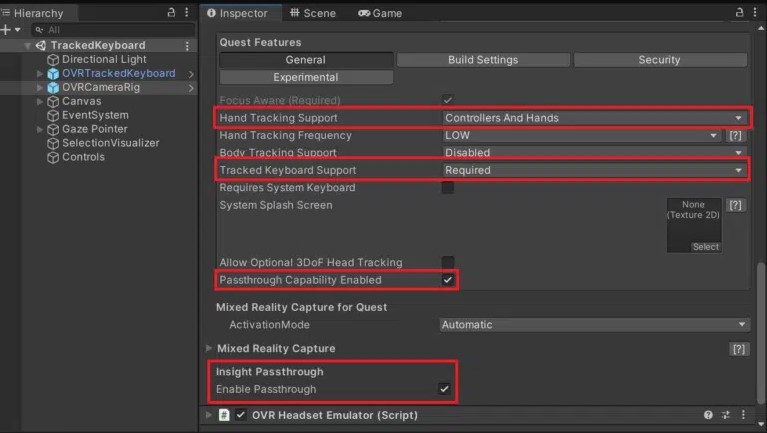Screen dimensions: 767x433
Task: Click the plus icon to add object in Hierarchy
Action: [x=6, y=30]
